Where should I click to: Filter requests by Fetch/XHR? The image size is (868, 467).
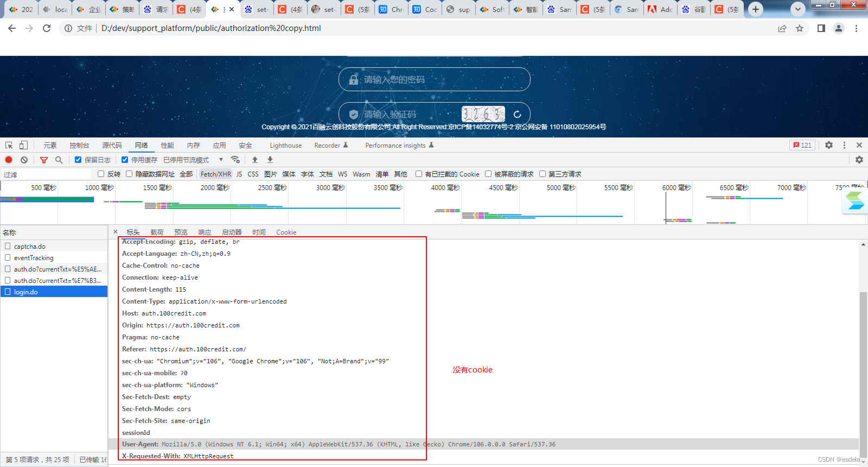click(x=215, y=174)
